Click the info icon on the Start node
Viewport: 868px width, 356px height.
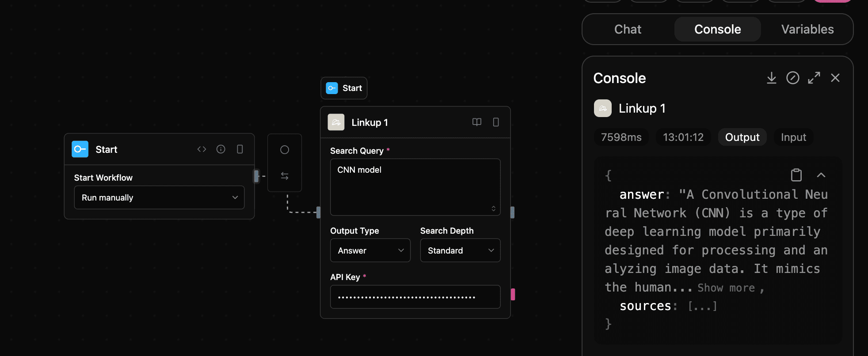[x=221, y=149]
